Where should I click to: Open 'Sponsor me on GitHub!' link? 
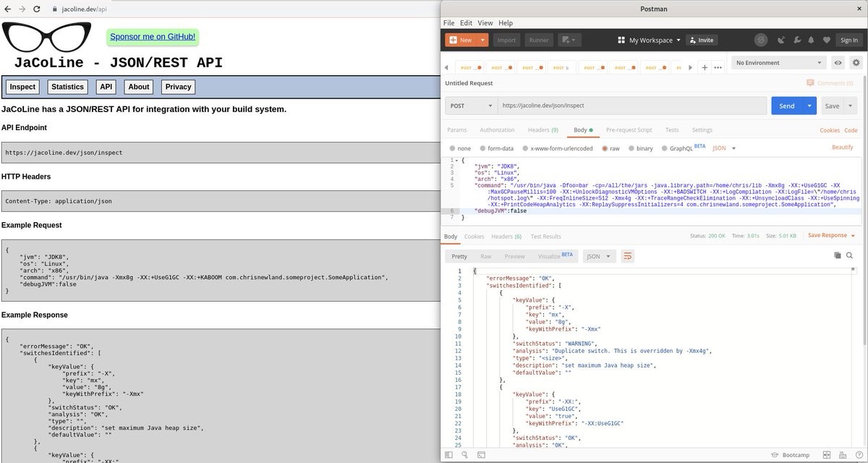click(153, 36)
